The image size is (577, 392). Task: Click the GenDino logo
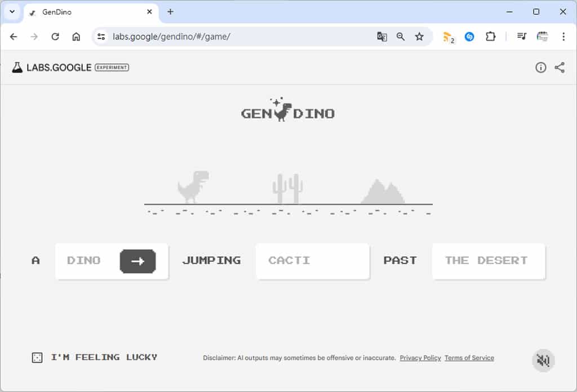tap(288, 110)
